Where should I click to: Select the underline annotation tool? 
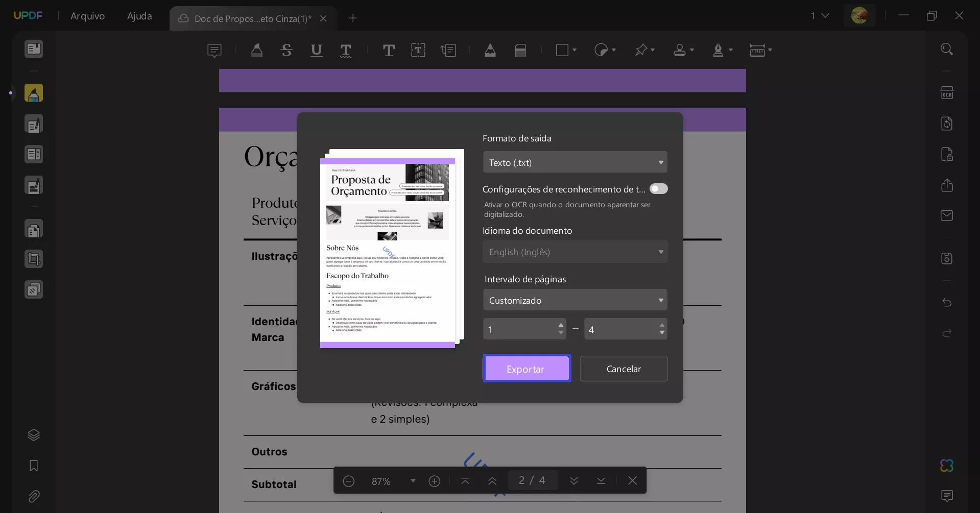pyautogui.click(x=317, y=50)
